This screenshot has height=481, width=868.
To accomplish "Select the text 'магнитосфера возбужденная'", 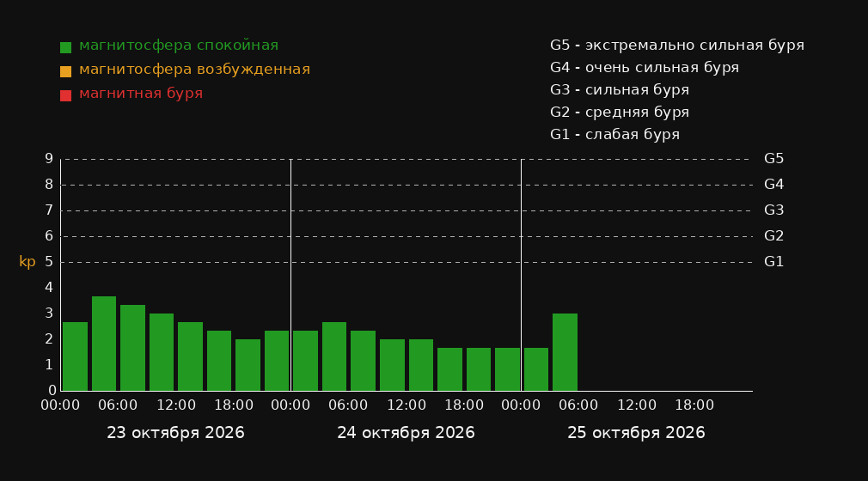I will click(x=194, y=70).
